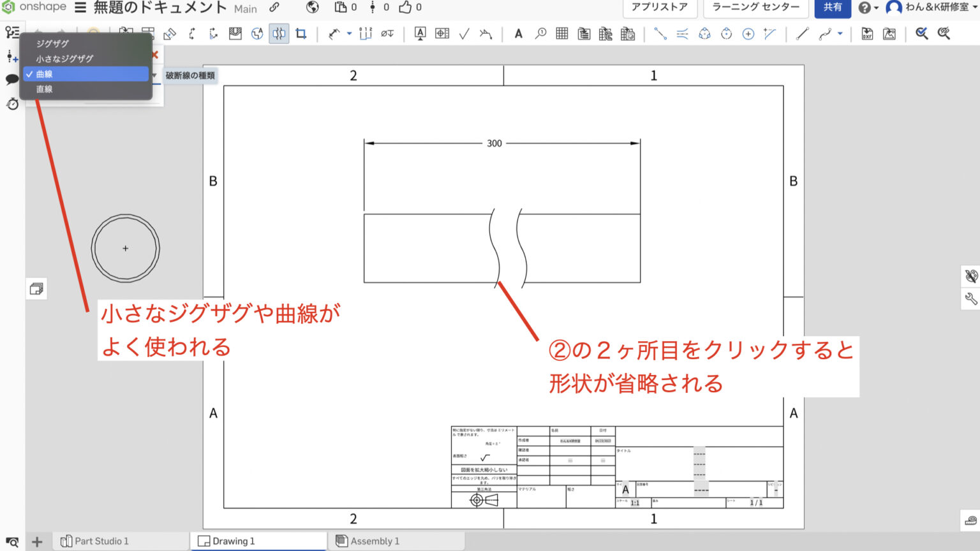Choose 小さなジグザグ break line type

(86, 59)
